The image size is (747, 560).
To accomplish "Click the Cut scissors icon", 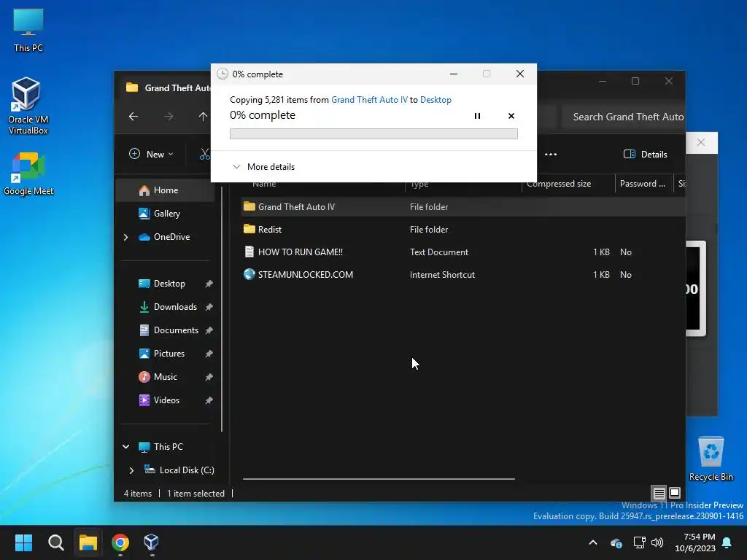I will 205,154.
